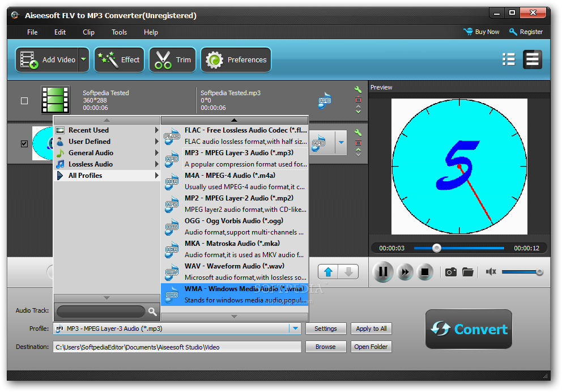
Task: Open the File menu
Action: [x=32, y=32]
